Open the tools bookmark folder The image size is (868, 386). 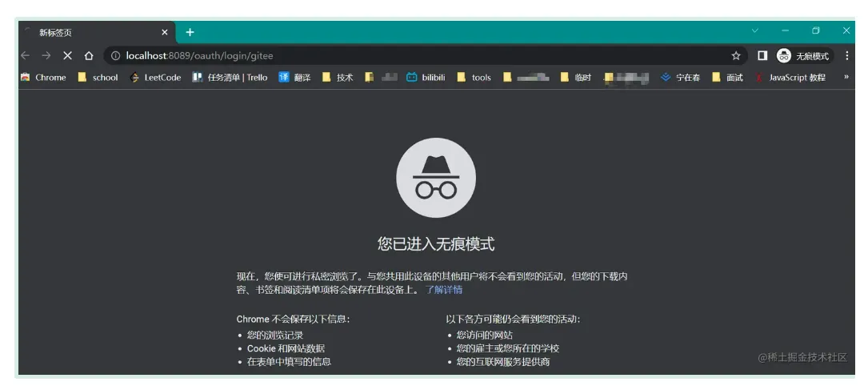(474, 78)
